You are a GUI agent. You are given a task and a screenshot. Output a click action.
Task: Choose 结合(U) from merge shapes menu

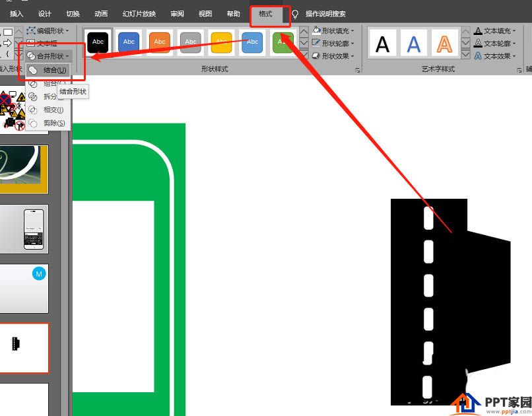point(48,70)
